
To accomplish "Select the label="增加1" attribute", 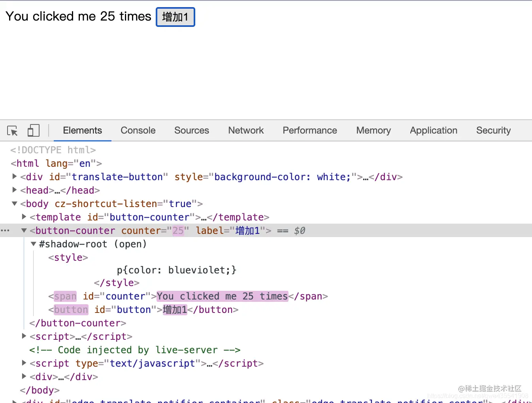I will pyautogui.click(x=230, y=231).
